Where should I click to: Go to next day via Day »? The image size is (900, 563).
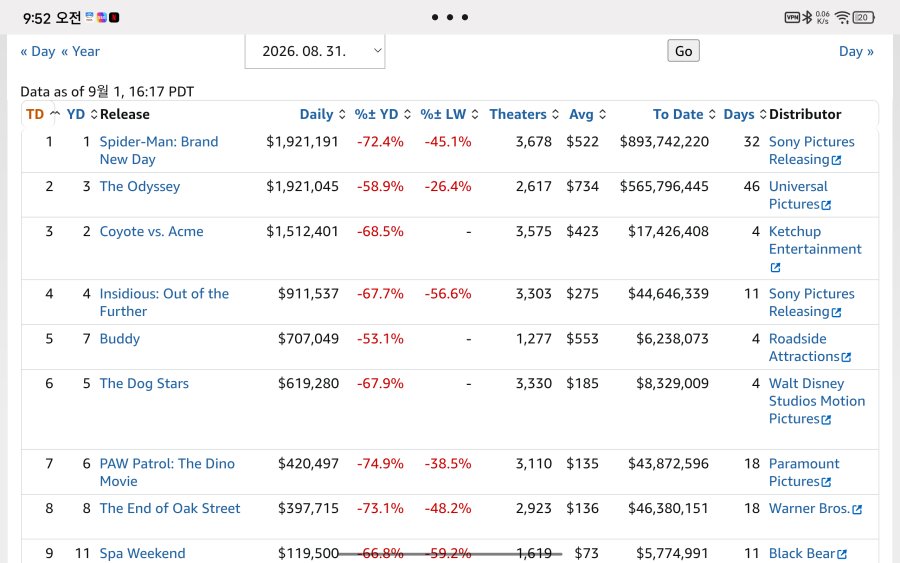click(856, 51)
